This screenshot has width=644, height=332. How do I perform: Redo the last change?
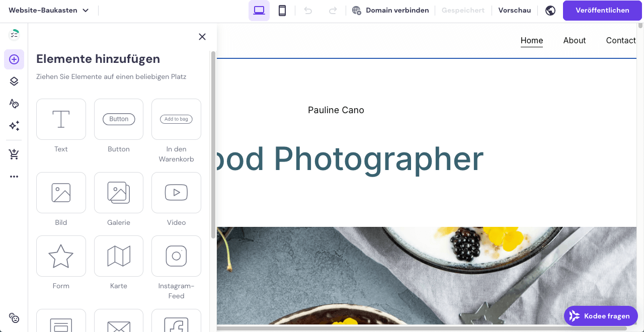coord(333,11)
